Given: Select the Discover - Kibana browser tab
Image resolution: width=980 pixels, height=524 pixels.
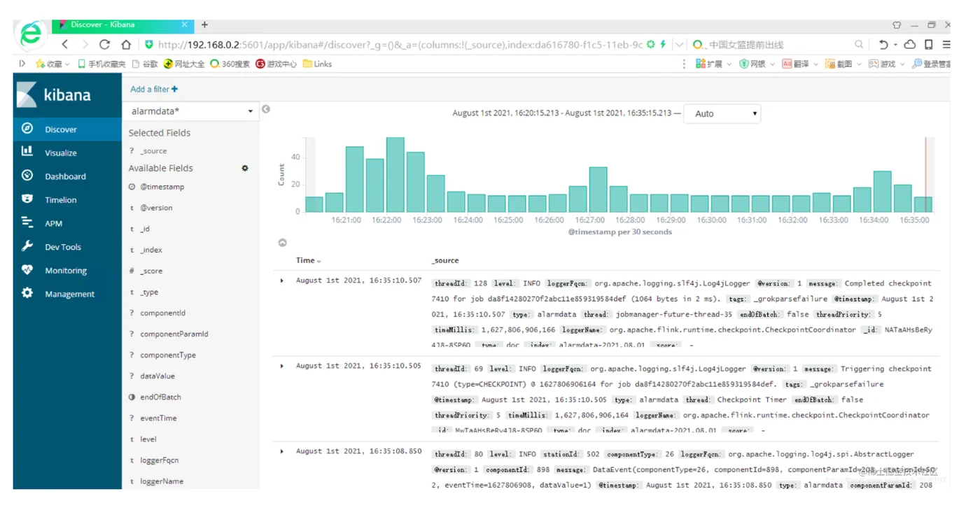Looking at the screenshot, I should [x=122, y=24].
